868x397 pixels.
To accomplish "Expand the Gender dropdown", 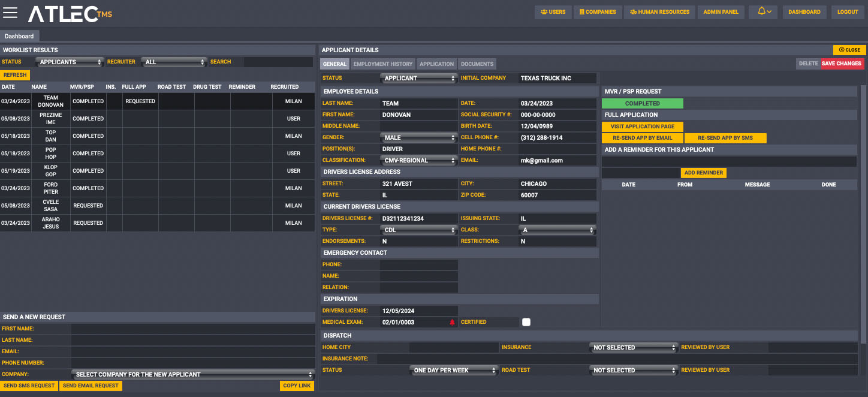I will pos(418,138).
